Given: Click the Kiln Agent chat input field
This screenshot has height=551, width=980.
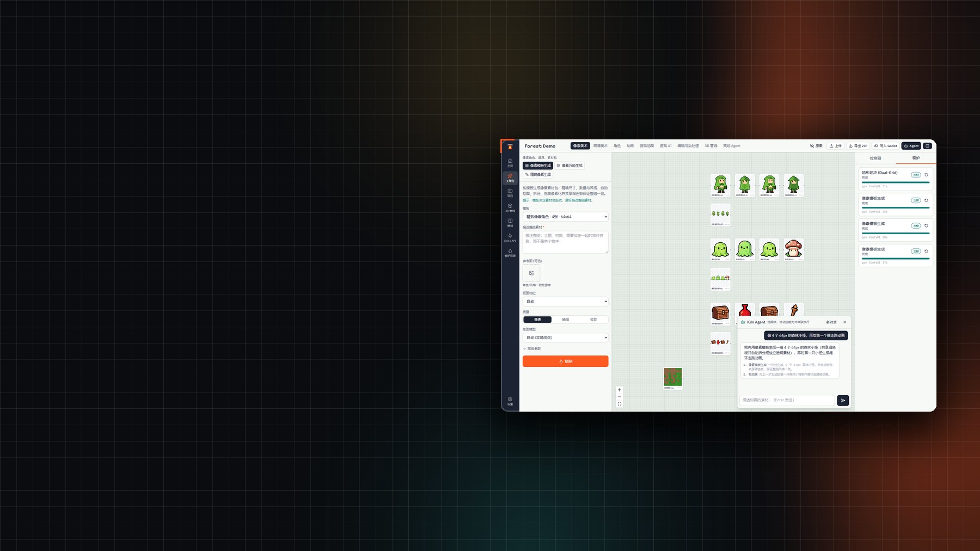Looking at the screenshot, I should 787,400.
